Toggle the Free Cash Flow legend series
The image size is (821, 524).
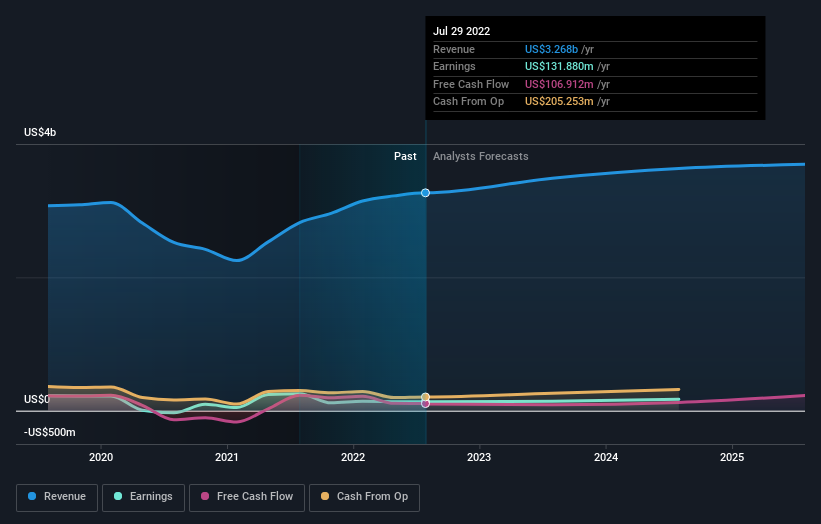click(x=247, y=497)
